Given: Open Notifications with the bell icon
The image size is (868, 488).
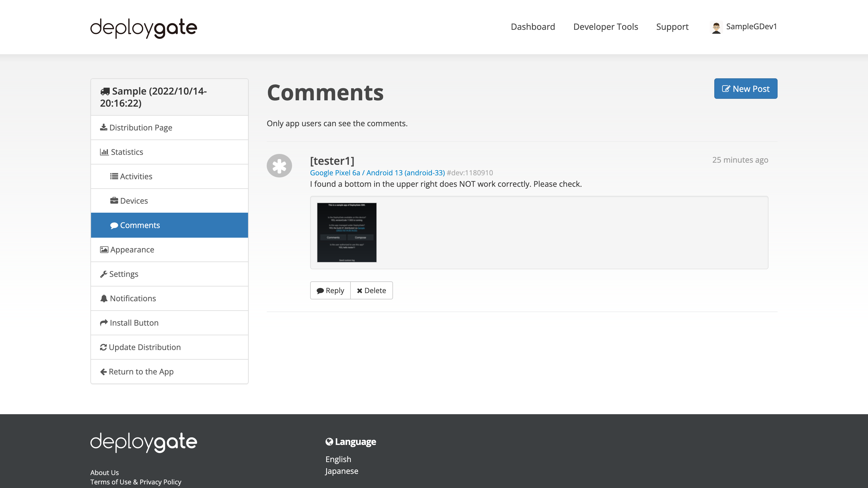Looking at the screenshot, I should tap(104, 298).
